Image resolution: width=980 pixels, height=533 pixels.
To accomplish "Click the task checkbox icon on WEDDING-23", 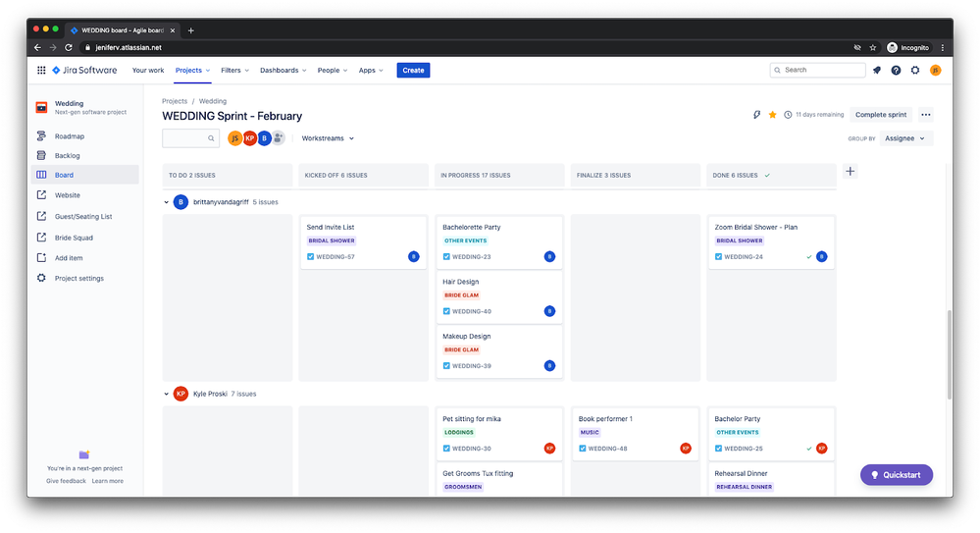I will click(446, 256).
